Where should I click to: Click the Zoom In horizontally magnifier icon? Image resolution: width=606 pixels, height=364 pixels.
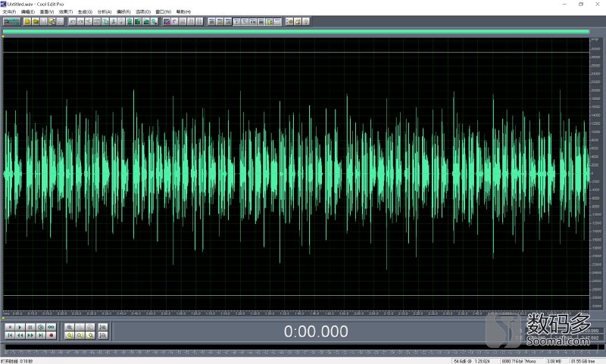coord(69,327)
